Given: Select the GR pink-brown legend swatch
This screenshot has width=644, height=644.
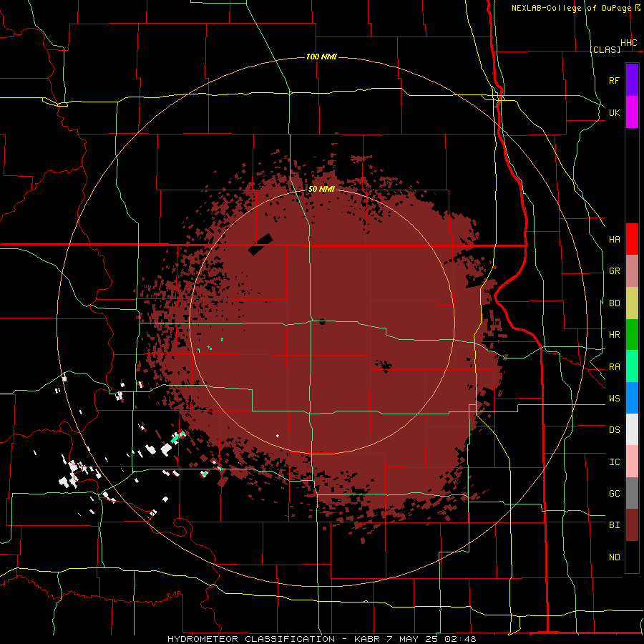Looking at the screenshot, I should coord(632,271).
